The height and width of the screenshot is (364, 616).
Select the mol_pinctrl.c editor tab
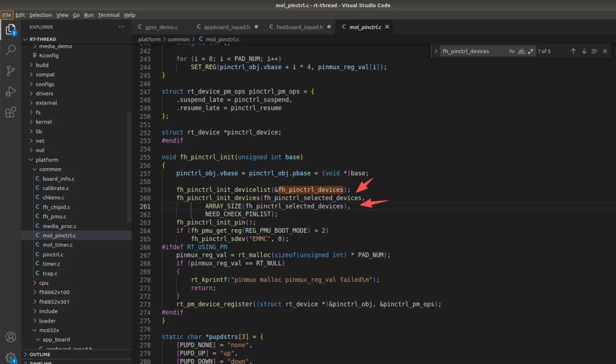tap(364, 27)
